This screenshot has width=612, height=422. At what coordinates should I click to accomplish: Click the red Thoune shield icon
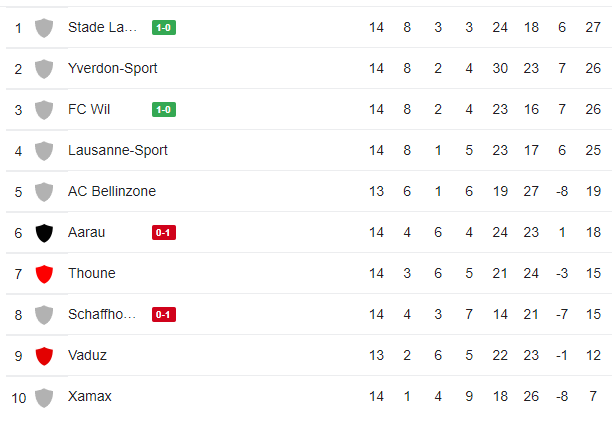click(43, 274)
